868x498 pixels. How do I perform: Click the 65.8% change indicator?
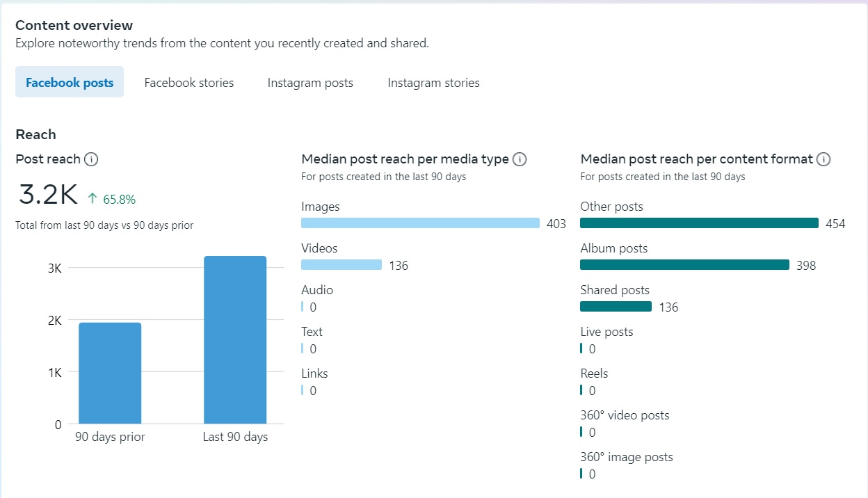tap(119, 200)
